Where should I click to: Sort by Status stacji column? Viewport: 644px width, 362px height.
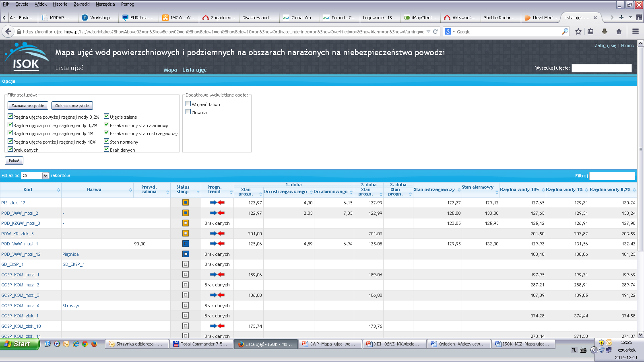[x=186, y=189]
